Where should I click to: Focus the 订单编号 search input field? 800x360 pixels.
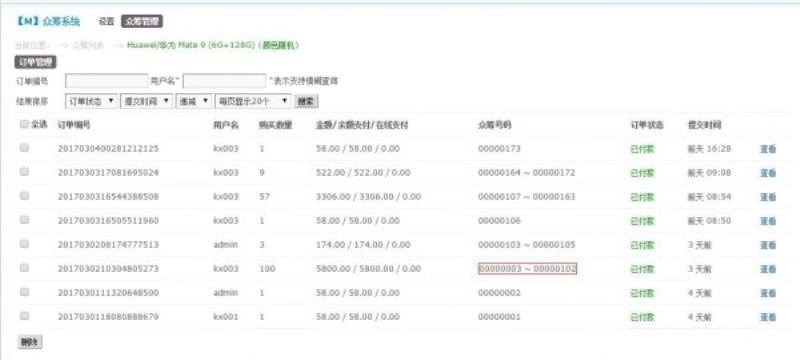click(x=107, y=81)
